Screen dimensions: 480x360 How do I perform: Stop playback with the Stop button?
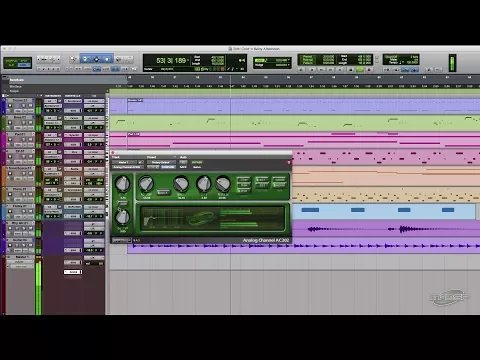tap(350, 70)
